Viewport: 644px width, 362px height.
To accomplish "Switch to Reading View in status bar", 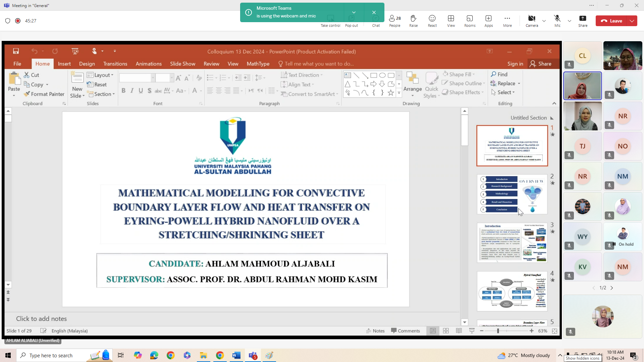I will (x=459, y=331).
